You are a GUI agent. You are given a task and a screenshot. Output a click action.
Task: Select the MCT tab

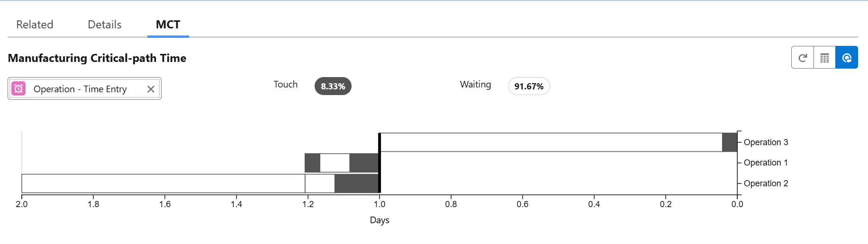[x=168, y=25]
